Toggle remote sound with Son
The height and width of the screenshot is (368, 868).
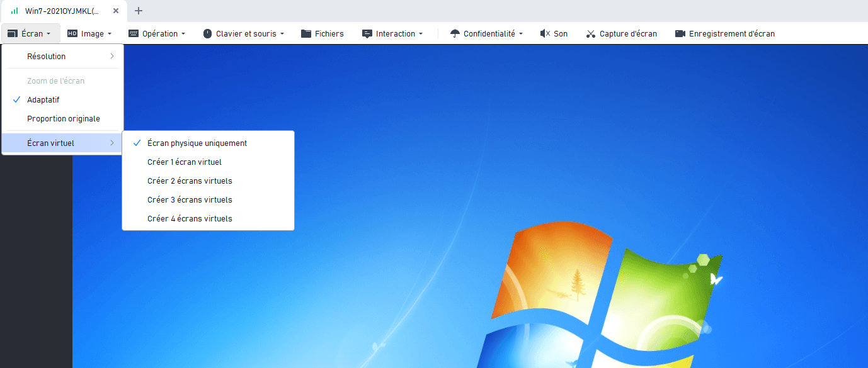[554, 34]
